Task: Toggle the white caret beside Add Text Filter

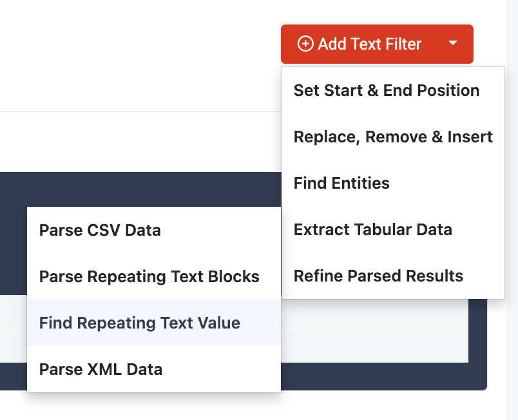Action: point(453,44)
